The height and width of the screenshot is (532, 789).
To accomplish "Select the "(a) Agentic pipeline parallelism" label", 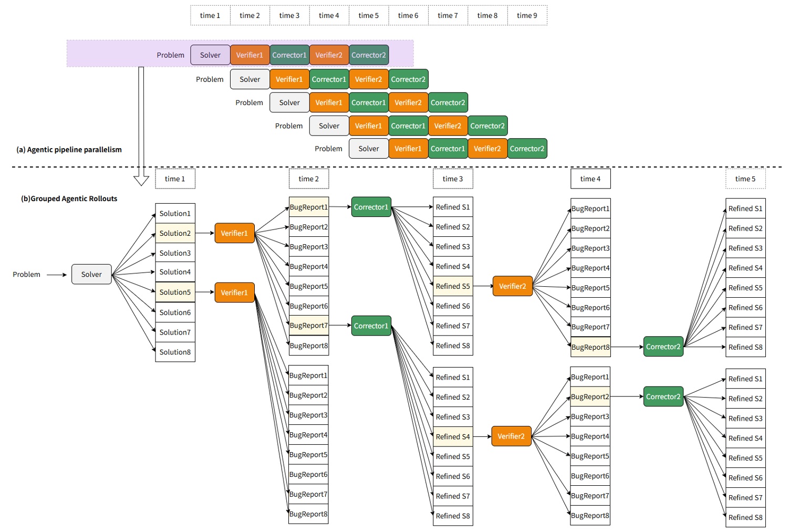I will [x=69, y=150].
